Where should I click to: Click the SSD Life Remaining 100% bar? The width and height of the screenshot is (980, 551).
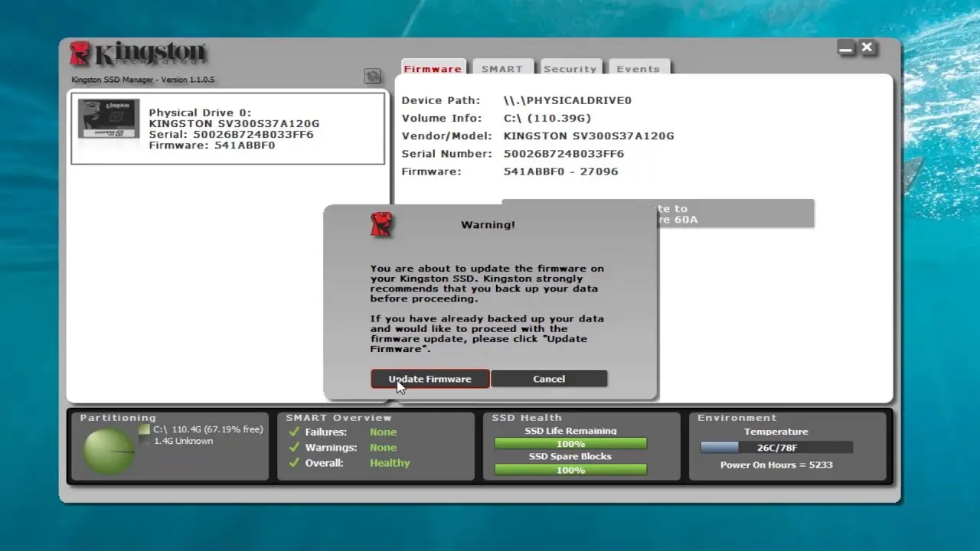(570, 444)
